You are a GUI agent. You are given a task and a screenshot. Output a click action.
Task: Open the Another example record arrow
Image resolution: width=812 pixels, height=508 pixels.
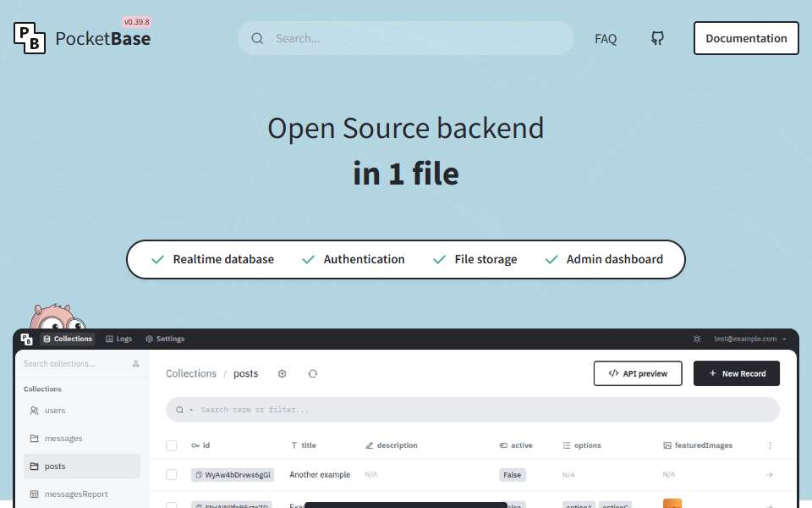[x=770, y=475]
